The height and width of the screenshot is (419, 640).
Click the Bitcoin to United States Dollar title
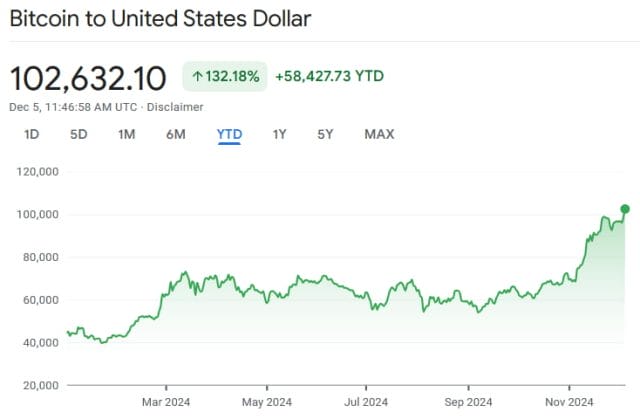click(160, 19)
